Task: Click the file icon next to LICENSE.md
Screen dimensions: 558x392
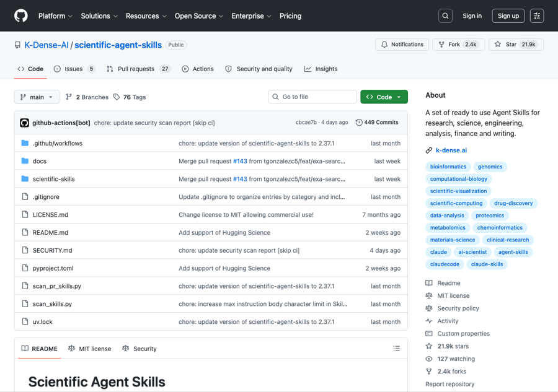Action: (x=25, y=214)
